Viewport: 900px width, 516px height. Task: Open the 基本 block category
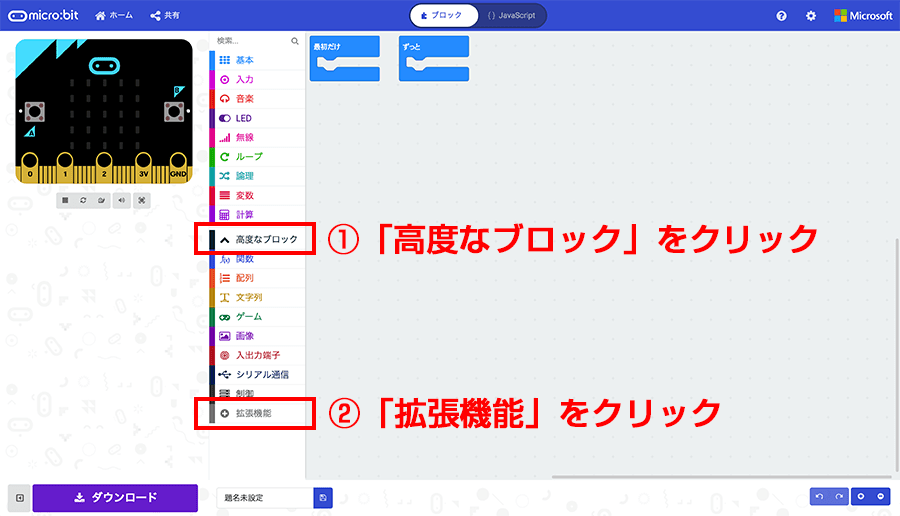tap(257, 60)
